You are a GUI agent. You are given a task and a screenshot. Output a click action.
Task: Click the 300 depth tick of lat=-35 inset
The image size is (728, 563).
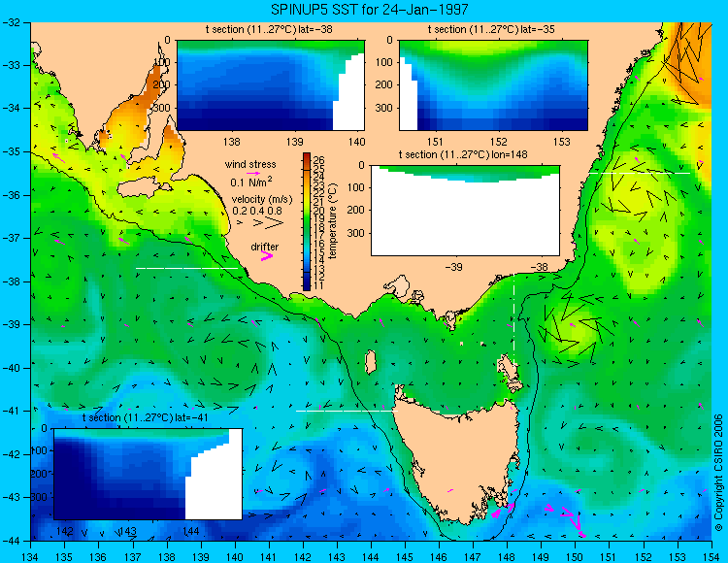tap(385, 108)
